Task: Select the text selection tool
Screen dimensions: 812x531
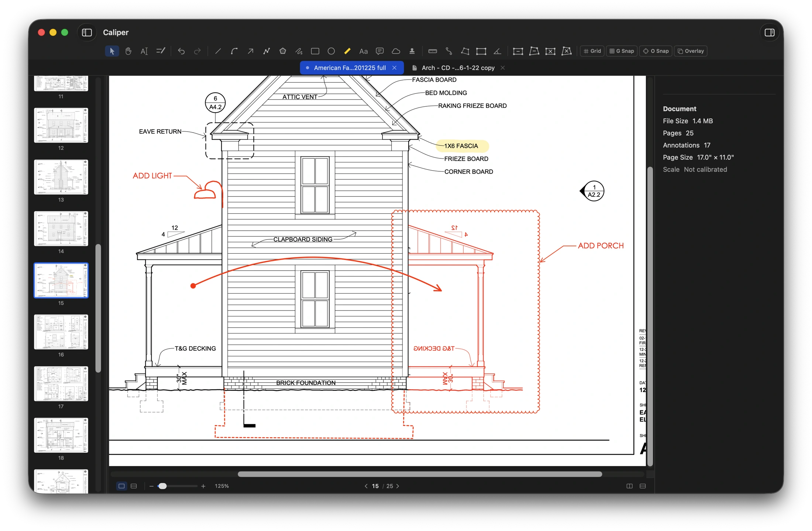Action: (x=144, y=51)
